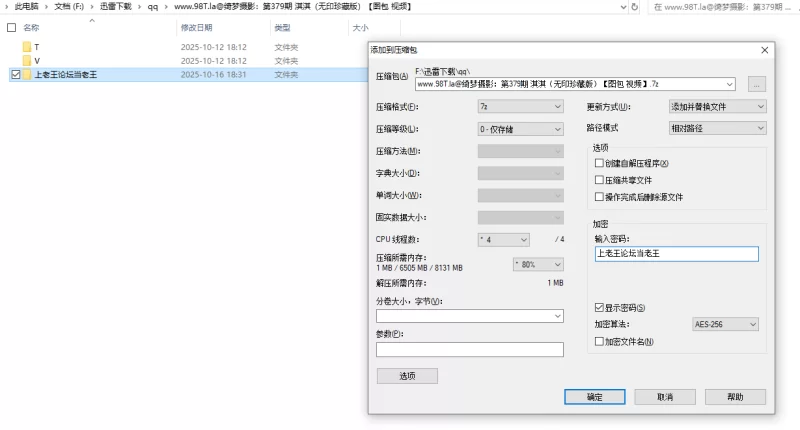Toggle the select-all checkbox in column header
The width and height of the screenshot is (800, 430).
[x=11, y=28]
